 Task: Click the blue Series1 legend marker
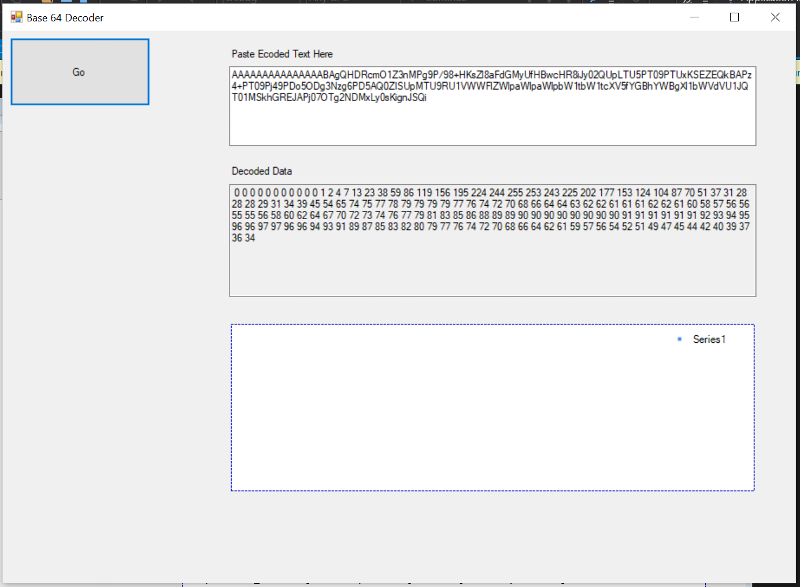click(x=679, y=340)
